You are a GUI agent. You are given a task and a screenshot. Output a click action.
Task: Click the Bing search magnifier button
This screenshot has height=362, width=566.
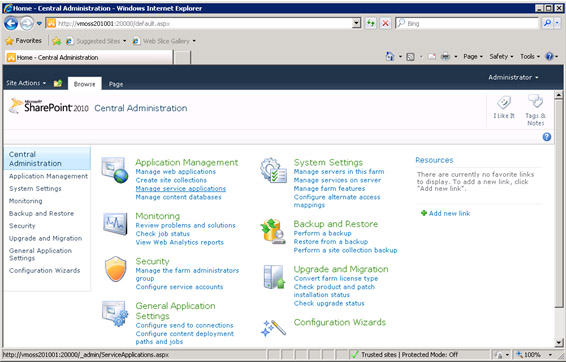(547, 23)
